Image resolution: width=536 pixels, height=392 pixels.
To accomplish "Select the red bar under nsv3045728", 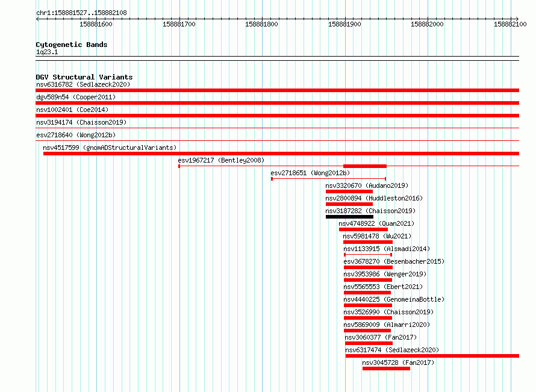I will [x=386, y=369].
